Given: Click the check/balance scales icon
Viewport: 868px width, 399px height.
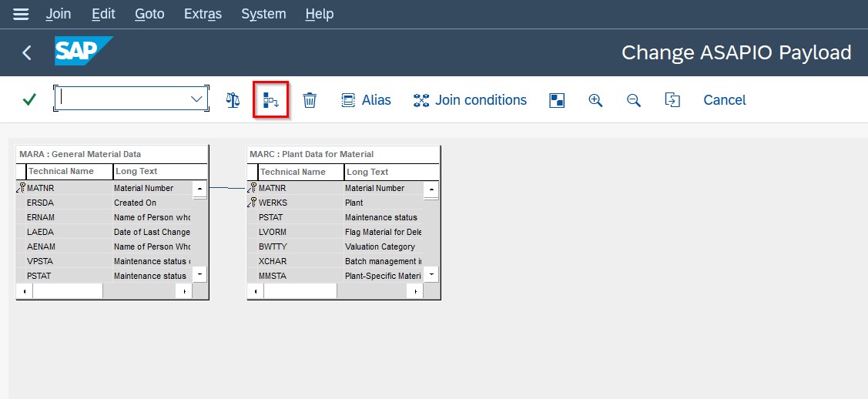Looking at the screenshot, I should tap(233, 100).
